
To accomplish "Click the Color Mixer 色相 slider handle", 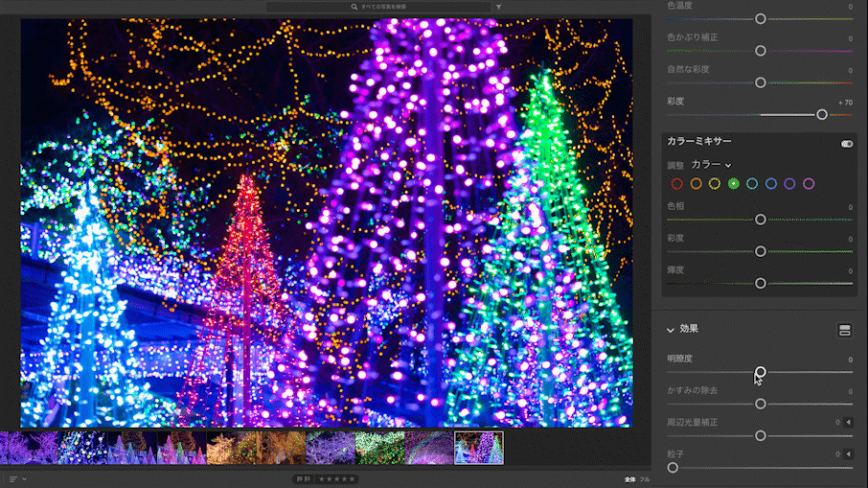I will coord(761,220).
